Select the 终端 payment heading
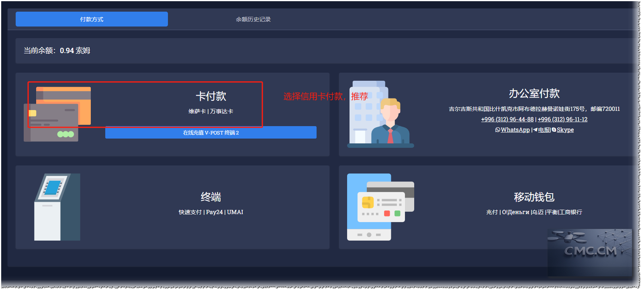Screen dimensions: 644x292 211,197
